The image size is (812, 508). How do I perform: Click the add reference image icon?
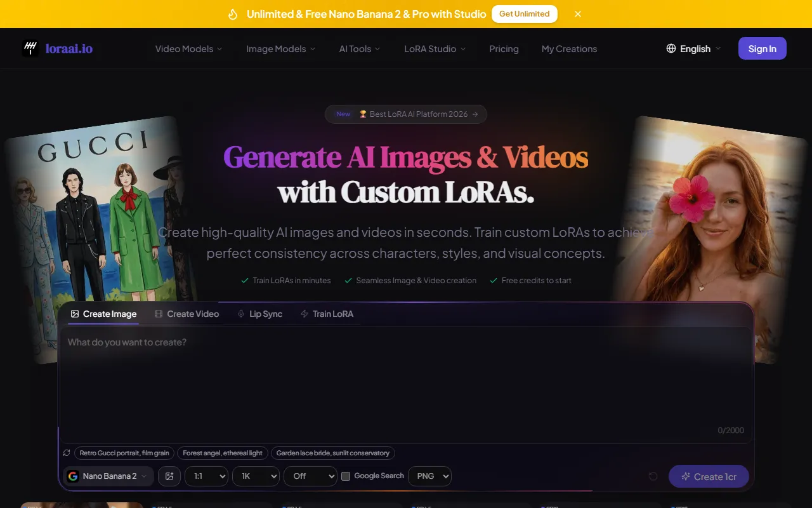(x=169, y=476)
